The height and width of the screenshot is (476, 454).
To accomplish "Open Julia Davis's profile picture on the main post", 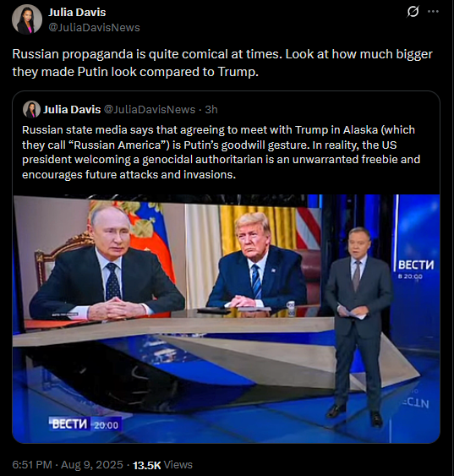I will 27,19.
